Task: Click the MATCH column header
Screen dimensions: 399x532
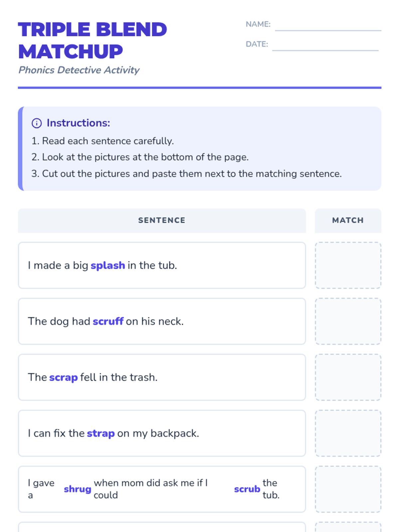Action: [x=348, y=220]
